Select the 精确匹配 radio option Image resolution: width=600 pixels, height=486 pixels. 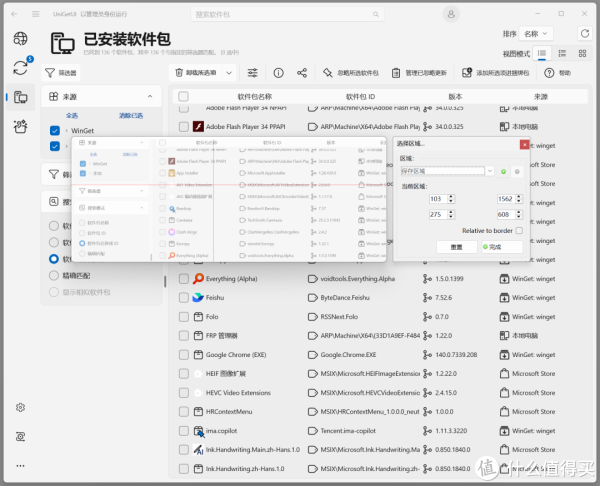coord(54,275)
